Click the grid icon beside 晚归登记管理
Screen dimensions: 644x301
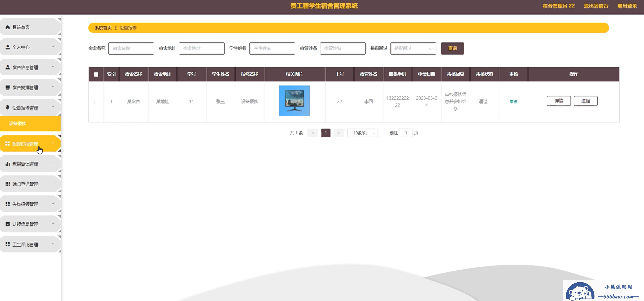pyautogui.click(x=7, y=184)
